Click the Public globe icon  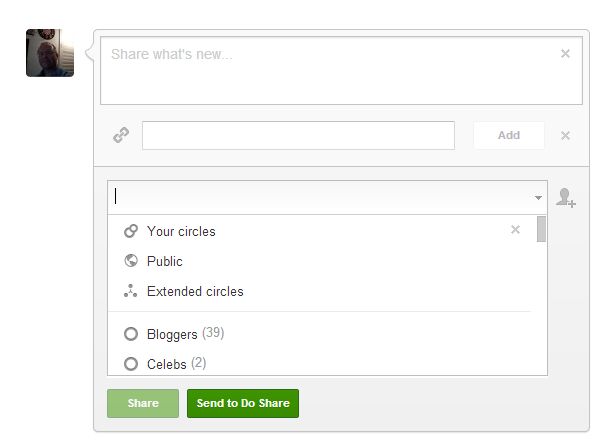(x=131, y=261)
